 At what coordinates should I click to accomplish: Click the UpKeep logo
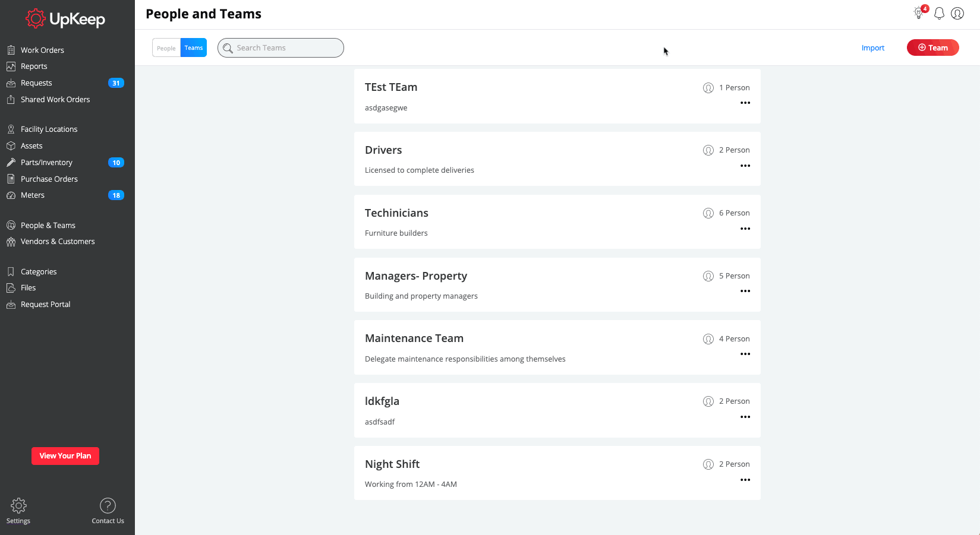pyautogui.click(x=65, y=19)
